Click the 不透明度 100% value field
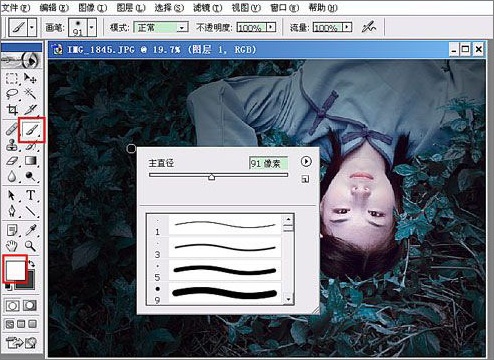The height and width of the screenshot is (360, 494). [252, 27]
